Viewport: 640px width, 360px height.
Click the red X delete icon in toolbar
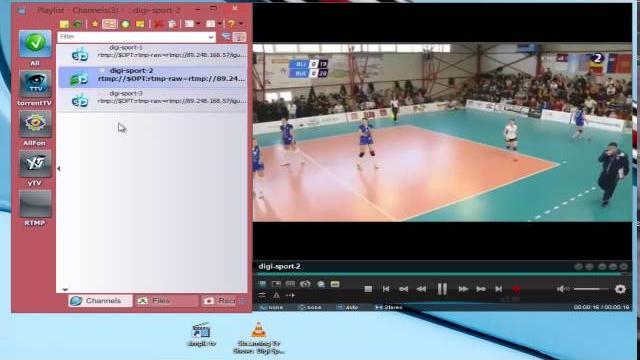[x=158, y=24]
